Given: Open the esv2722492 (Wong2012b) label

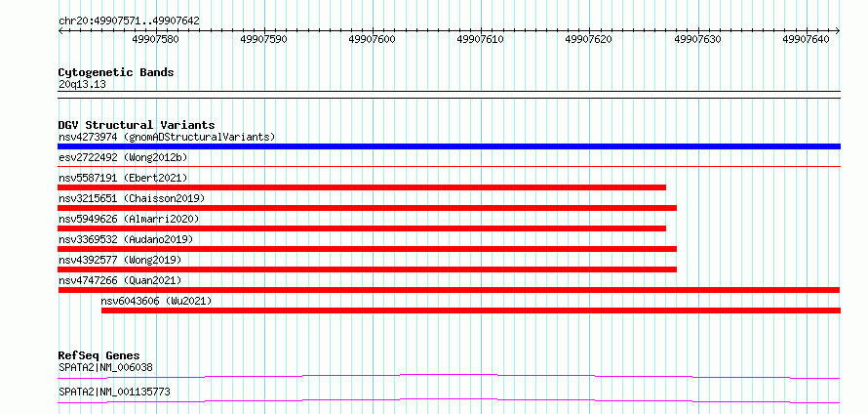Looking at the screenshot, I should point(123,157).
